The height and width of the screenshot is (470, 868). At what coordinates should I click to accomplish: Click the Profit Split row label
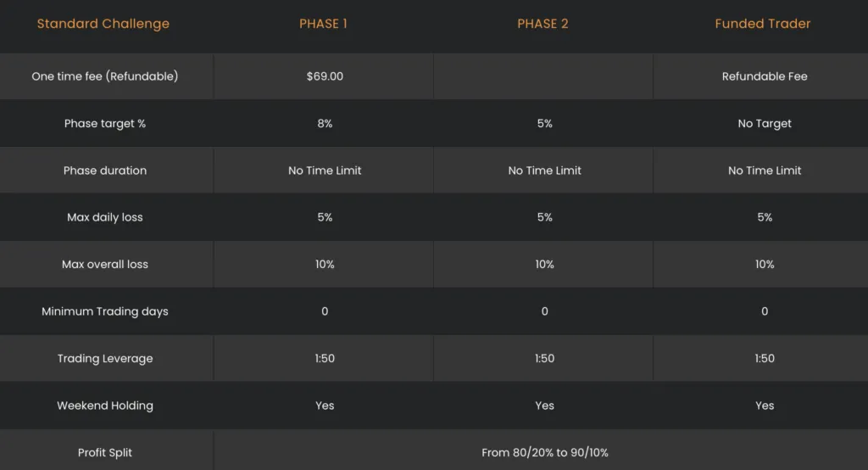105,453
